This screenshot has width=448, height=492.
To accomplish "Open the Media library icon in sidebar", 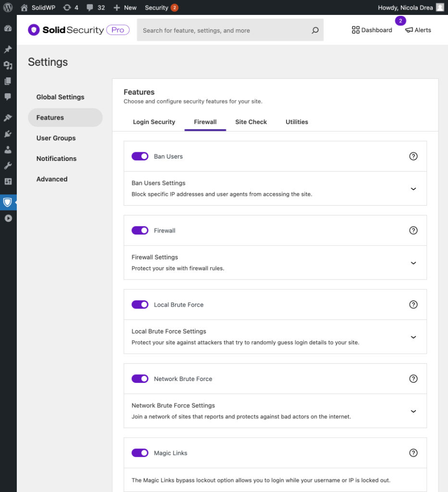I will coord(8,65).
